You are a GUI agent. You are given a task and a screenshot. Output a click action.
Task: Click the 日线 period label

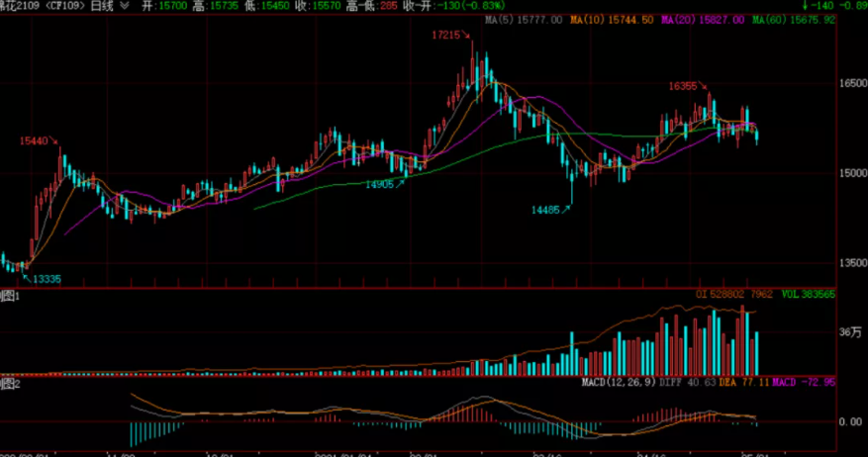pos(102,6)
